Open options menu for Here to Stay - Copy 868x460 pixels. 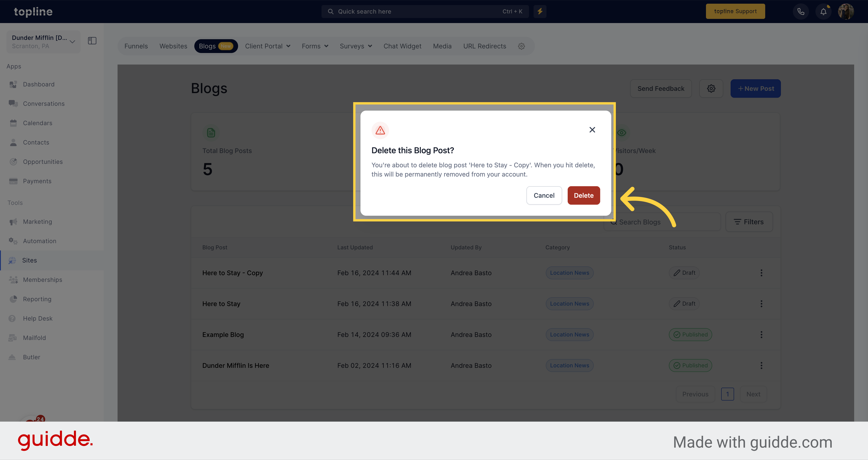coord(761,273)
